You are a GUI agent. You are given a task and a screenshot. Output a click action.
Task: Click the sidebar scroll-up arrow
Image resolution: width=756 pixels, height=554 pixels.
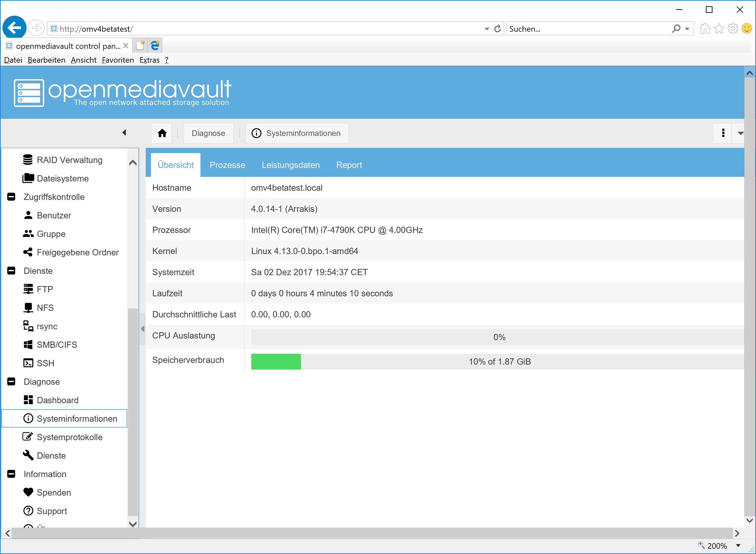133,163
